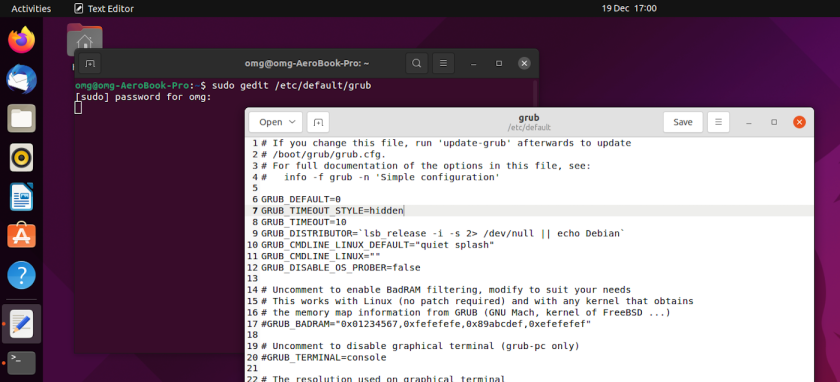Create new document in gedit

coord(318,122)
